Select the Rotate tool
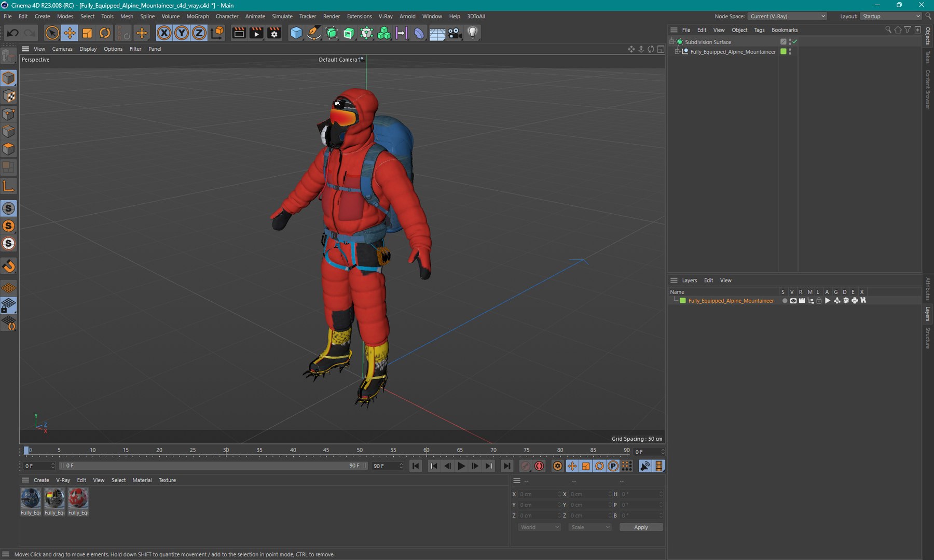 point(105,33)
